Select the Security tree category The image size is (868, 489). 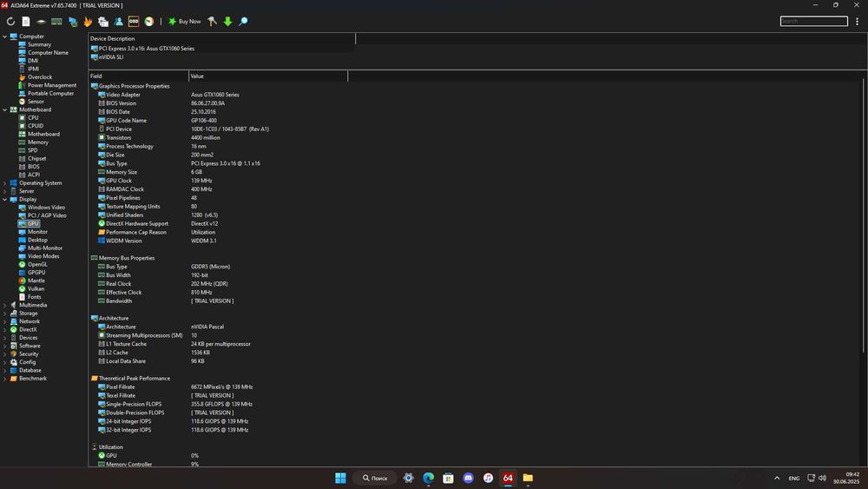point(29,354)
